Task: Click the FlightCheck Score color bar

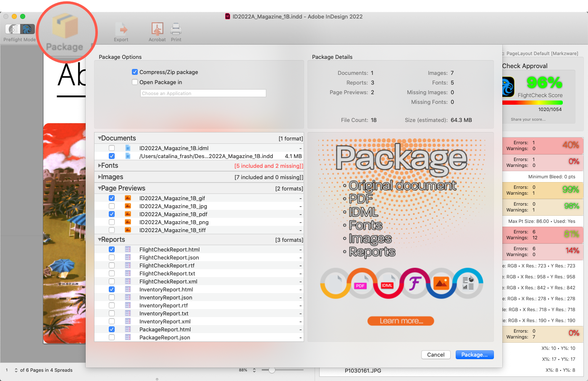Action: coord(533,103)
